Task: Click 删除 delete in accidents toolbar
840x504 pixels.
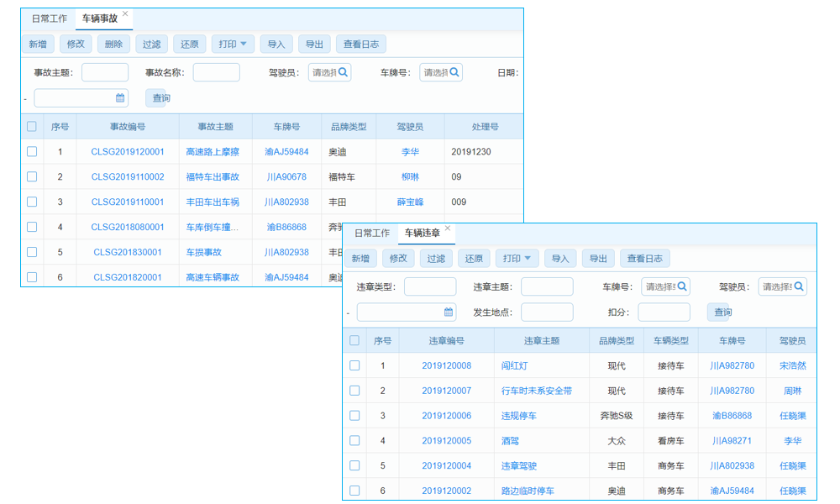Action: pos(113,44)
